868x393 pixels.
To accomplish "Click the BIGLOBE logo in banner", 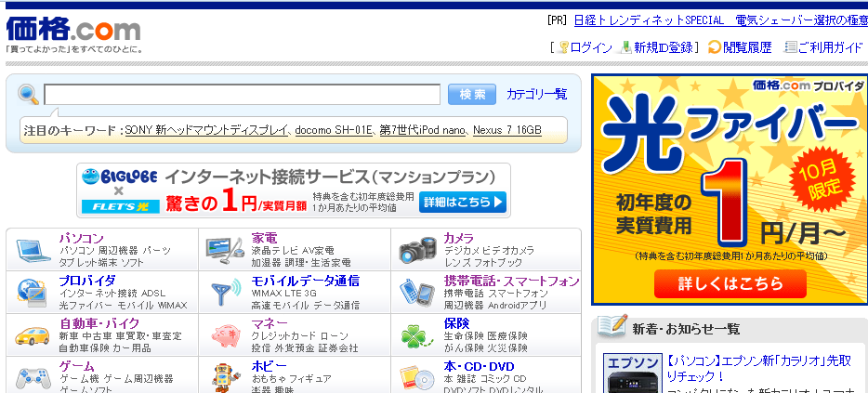I will 120,177.
